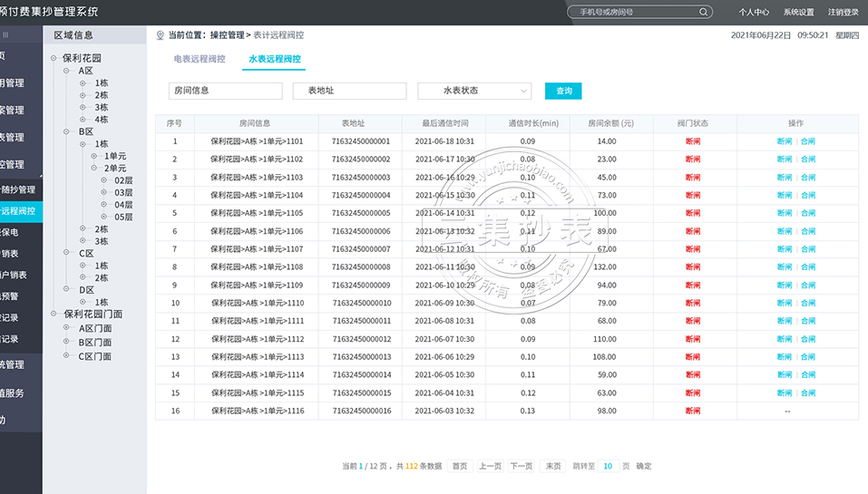The width and height of the screenshot is (868, 494).
Task: Expand the C区门面 tree node
Action: point(68,356)
